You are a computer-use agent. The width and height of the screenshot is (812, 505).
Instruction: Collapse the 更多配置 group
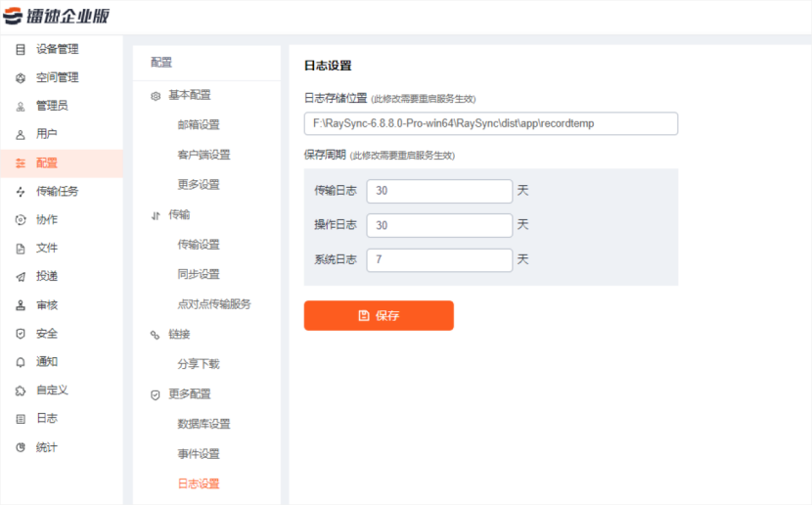tap(189, 393)
